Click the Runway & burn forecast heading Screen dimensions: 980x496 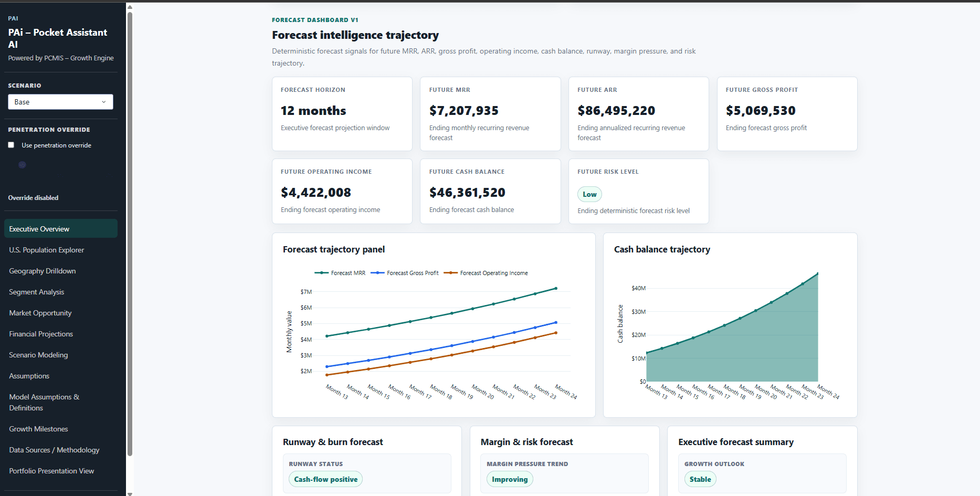click(x=333, y=442)
